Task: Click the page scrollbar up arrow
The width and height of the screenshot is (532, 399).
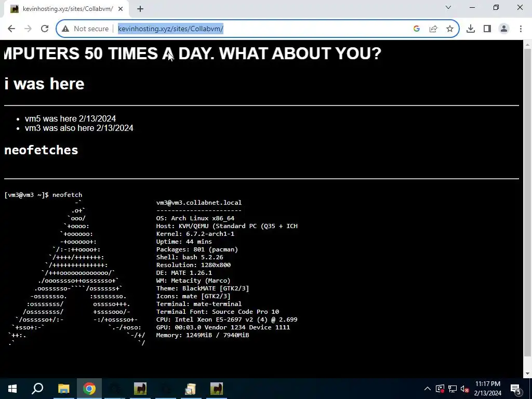Action: point(528,45)
